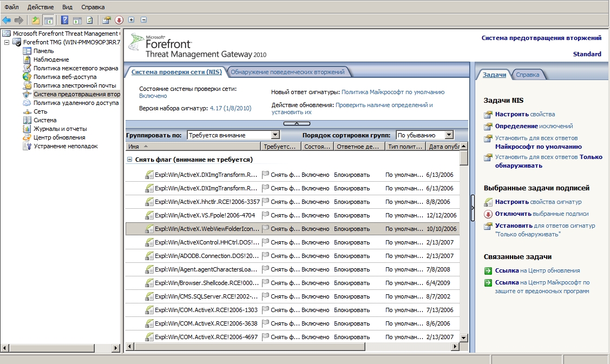Switch to the Справка tab in task pane
This screenshot has width=610, height=364.
528,75
